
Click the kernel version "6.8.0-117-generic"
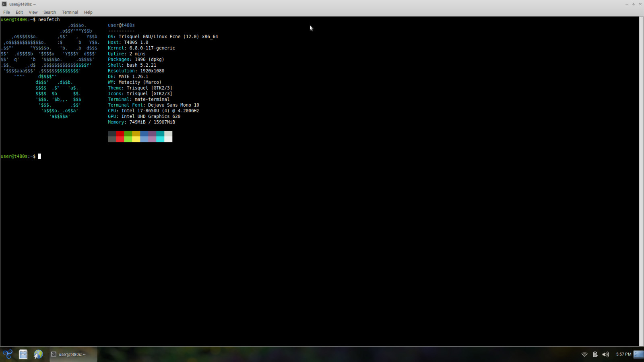point(152,48)
